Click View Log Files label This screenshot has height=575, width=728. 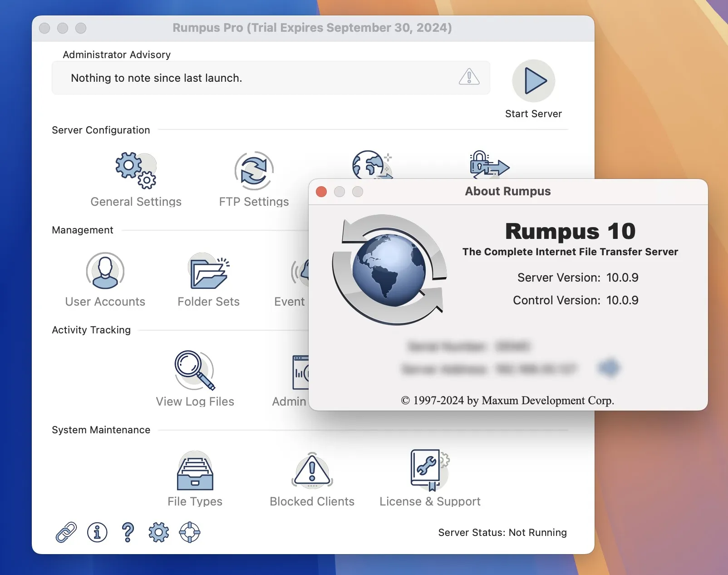click(195, 402)
